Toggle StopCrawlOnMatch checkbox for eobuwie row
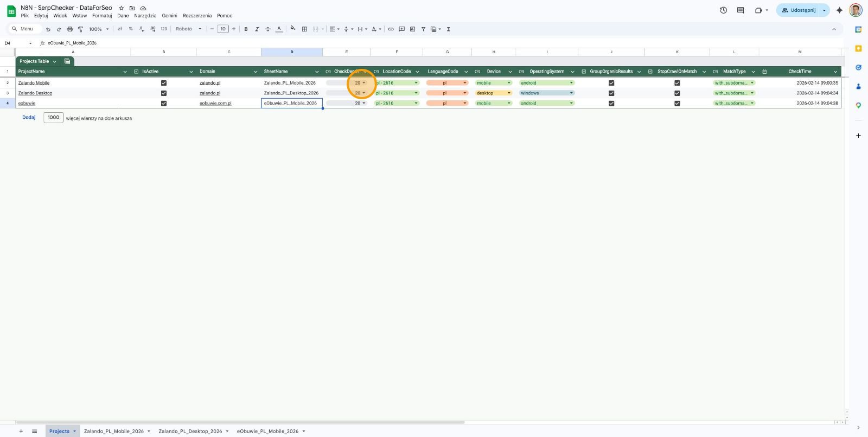 (677, 104)
